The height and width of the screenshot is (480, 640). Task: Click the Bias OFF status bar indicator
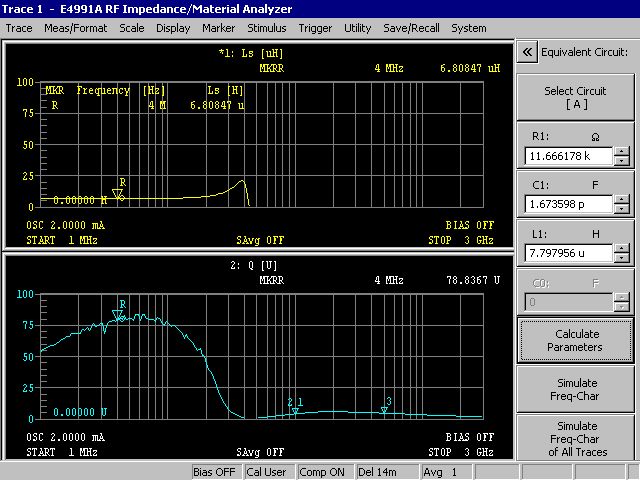pyautogui.click(x=214, y=472)
